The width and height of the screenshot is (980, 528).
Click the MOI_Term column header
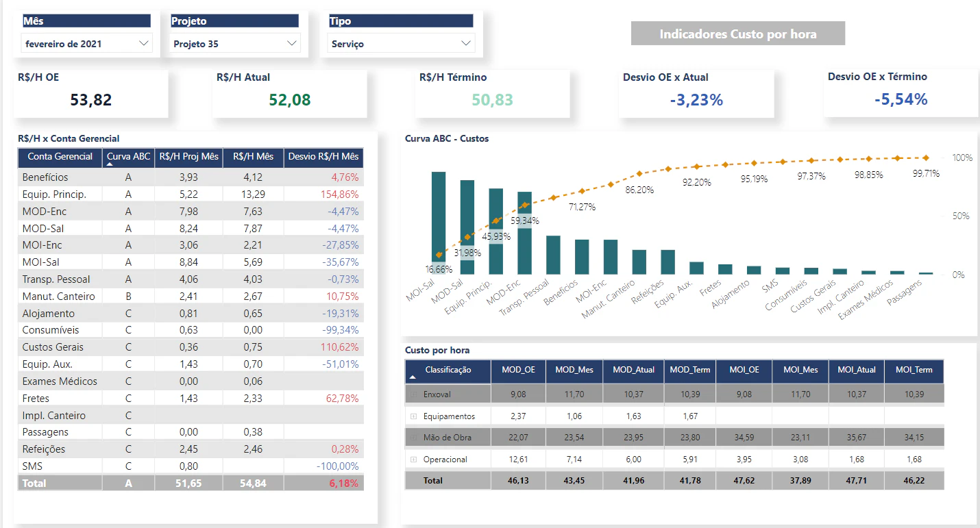point(914,370)
